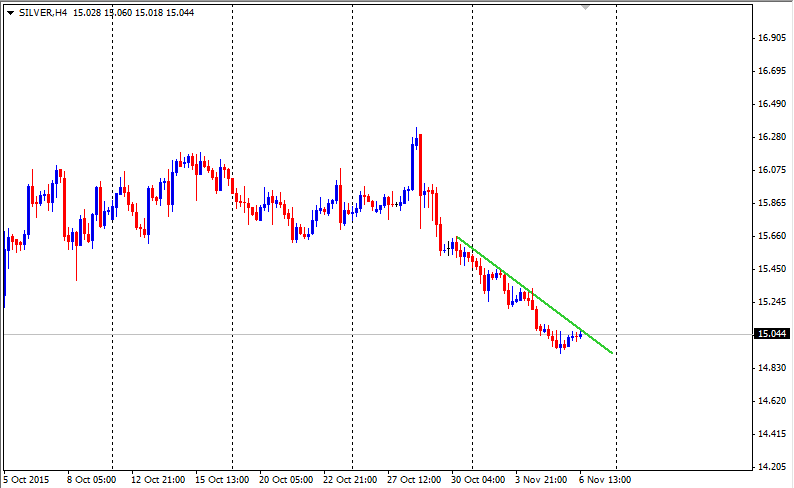Select the green descending trendline
Image resolution: width=794 pixels, height=488 pixels.
pyautogui.click(x=535, y=295)
